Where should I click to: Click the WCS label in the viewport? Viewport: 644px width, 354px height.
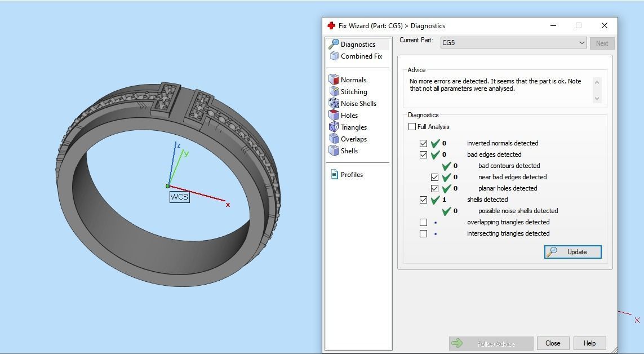click(180, 197)
